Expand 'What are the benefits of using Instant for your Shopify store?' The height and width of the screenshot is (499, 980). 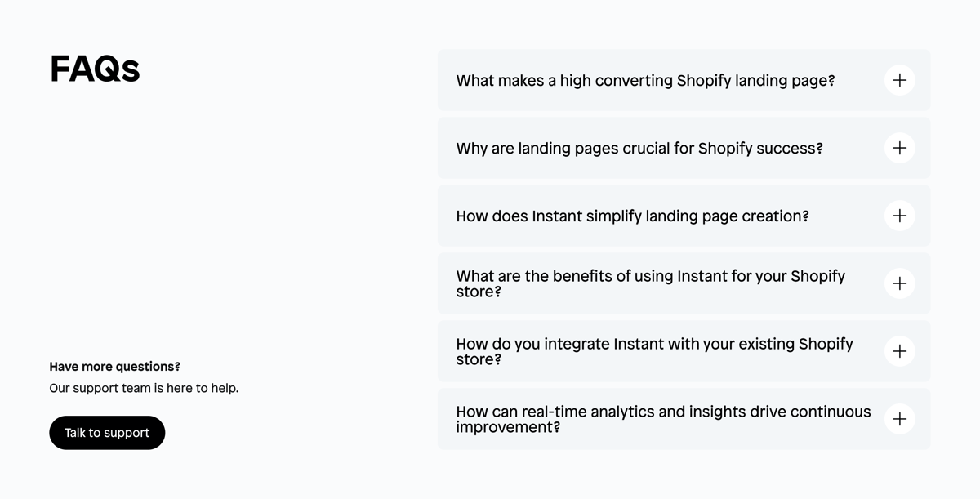pyautogui.click(x=651, y=283)
